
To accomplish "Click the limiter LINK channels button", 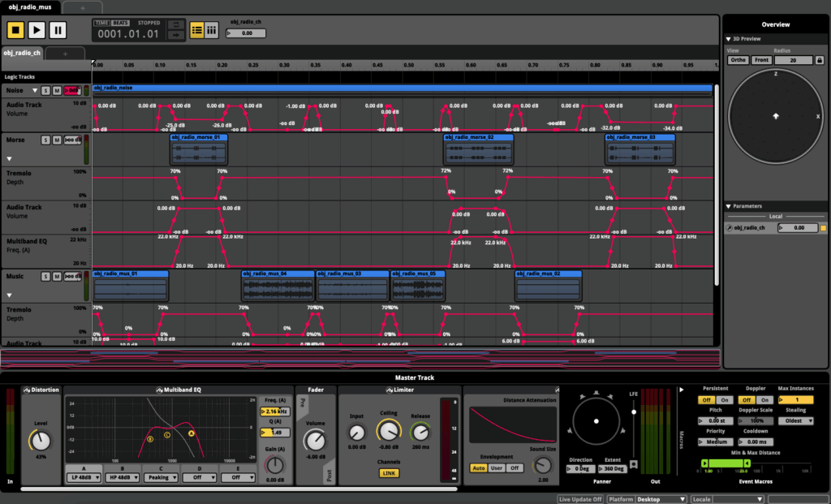I will pos(389,472).
